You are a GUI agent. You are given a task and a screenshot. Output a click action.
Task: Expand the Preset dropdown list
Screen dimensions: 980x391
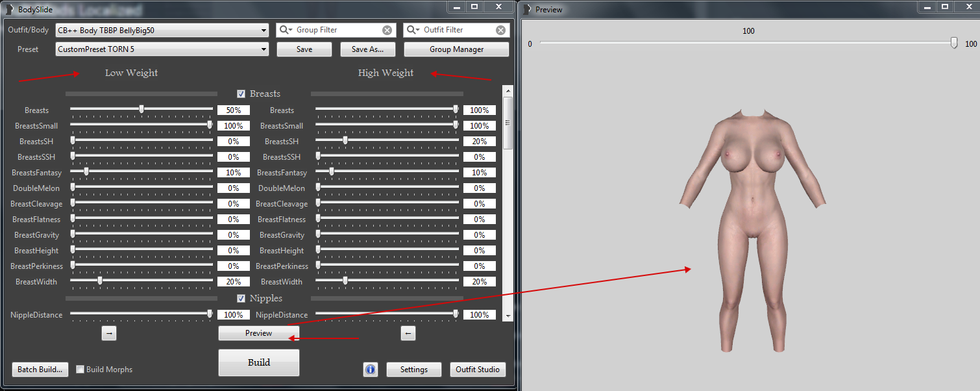(x=263, y=49)
